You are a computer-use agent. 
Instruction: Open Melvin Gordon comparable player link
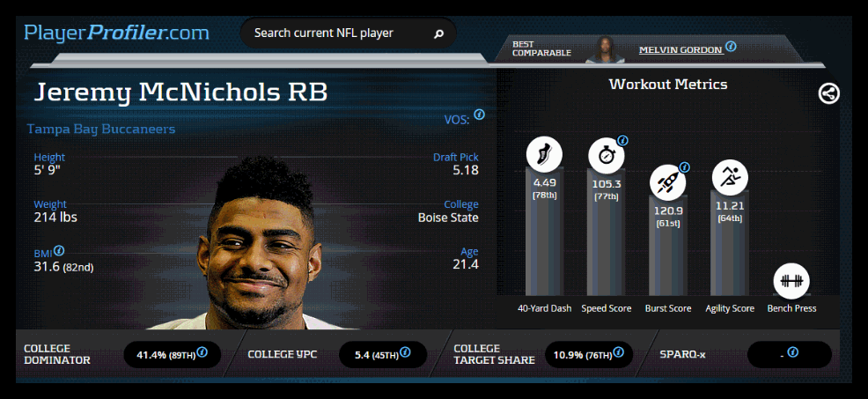680,50
